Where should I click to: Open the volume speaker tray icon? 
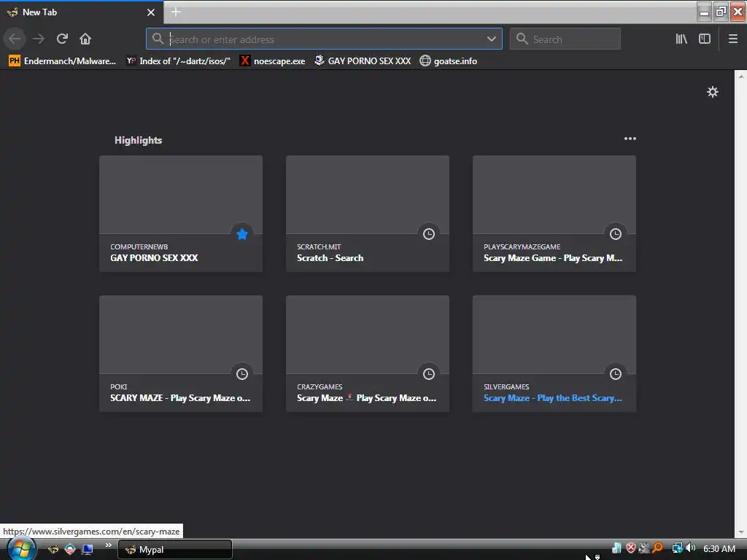pos(690,548)
